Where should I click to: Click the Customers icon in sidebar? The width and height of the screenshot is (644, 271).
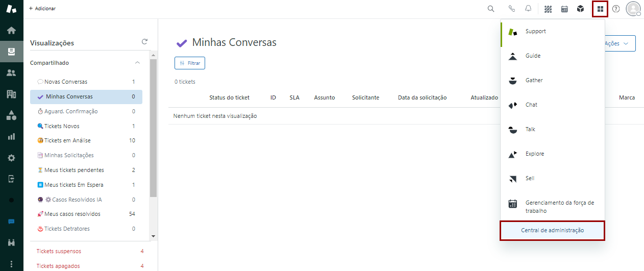11,73
